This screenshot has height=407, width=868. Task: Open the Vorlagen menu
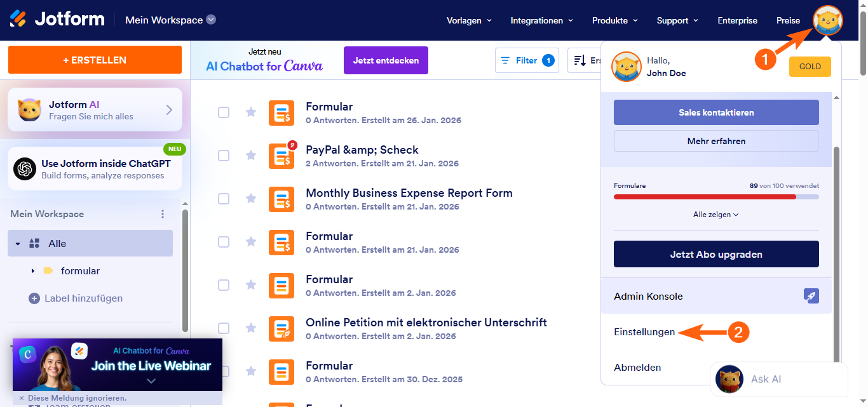(469, 20)
